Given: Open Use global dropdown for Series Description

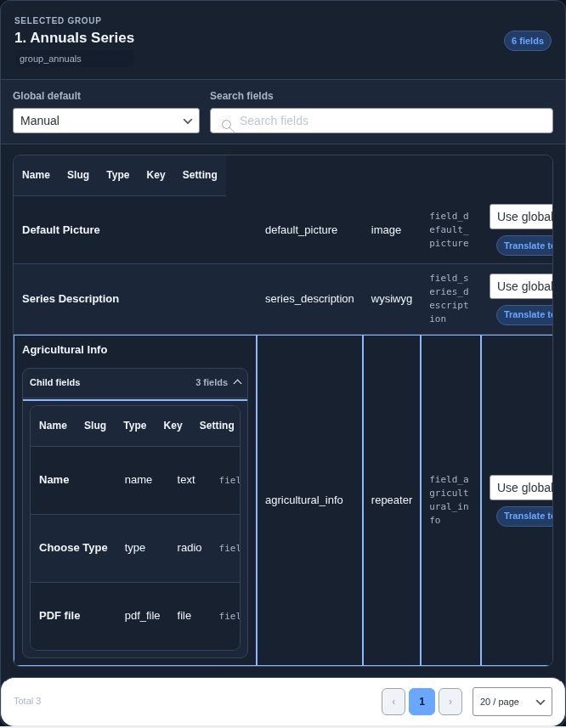Looking at the screenshot, I should (521, 286).
